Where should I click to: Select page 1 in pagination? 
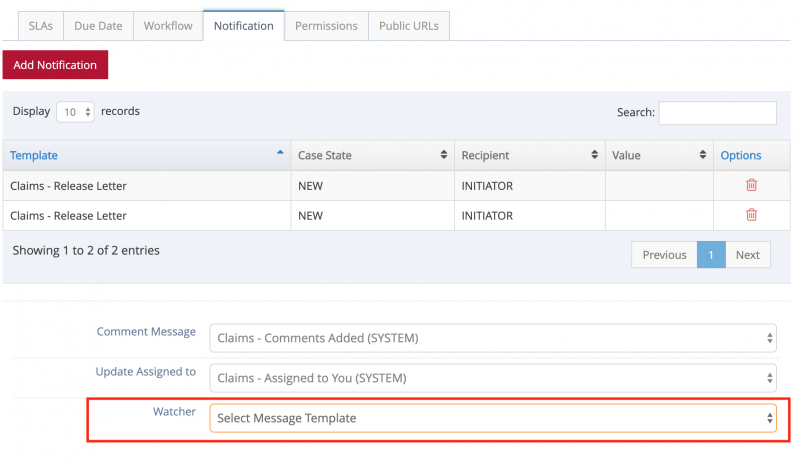[710, 255]
